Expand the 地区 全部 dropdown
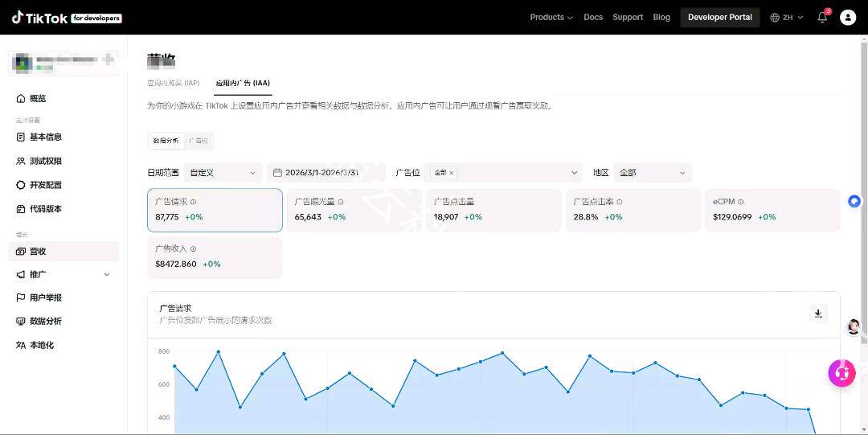The width and height of the screenshot is (868, 435). pos(652,173)
